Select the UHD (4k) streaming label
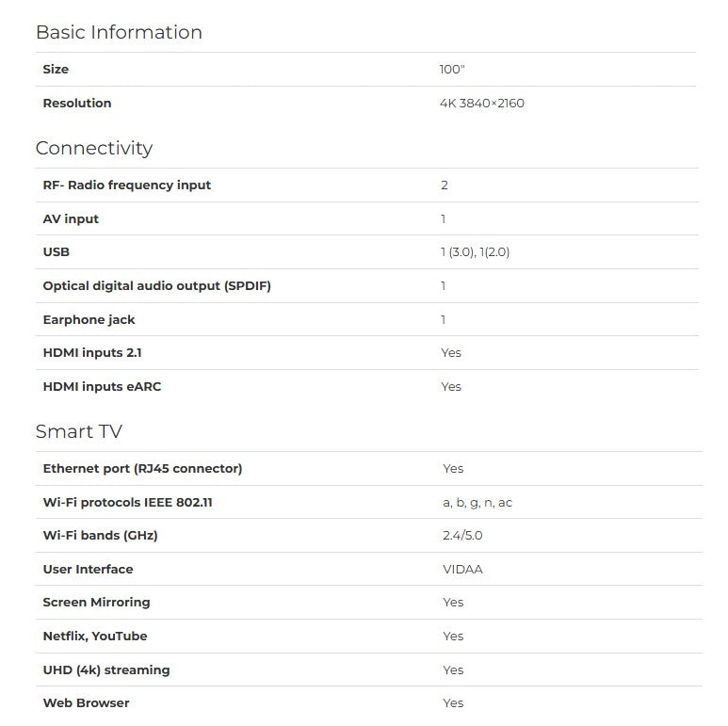728x726 pixels. 106,670
